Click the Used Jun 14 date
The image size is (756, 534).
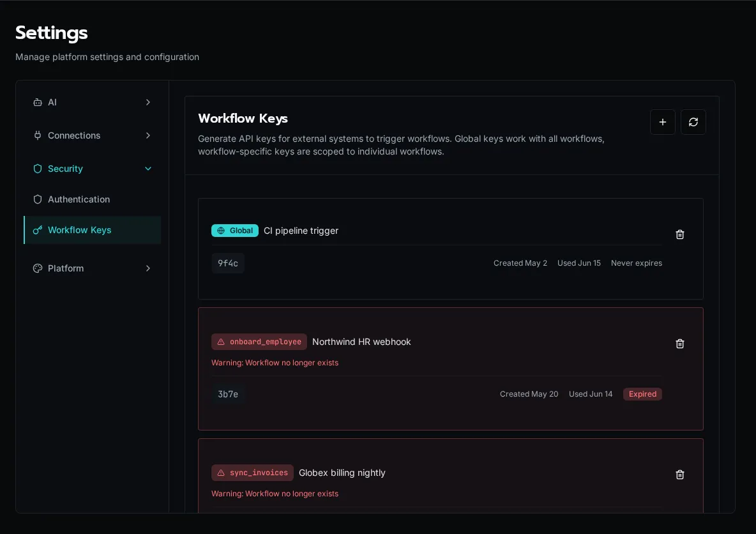coord(591,394)
